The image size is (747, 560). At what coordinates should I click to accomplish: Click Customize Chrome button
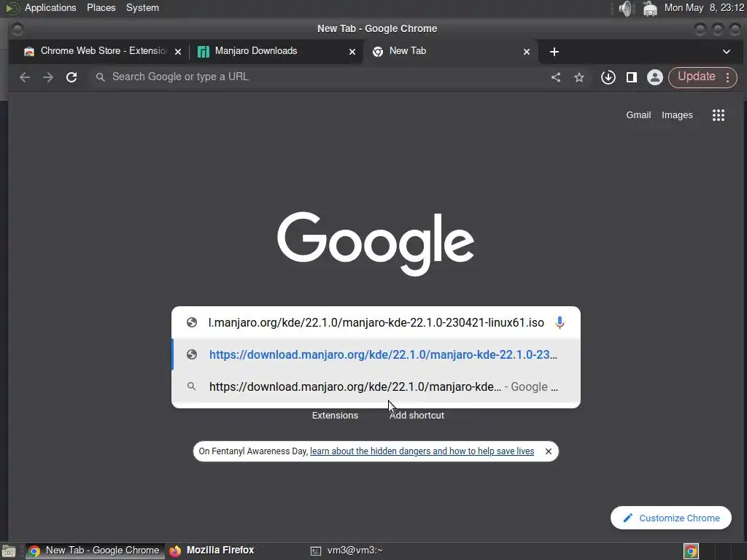point(671,518)
